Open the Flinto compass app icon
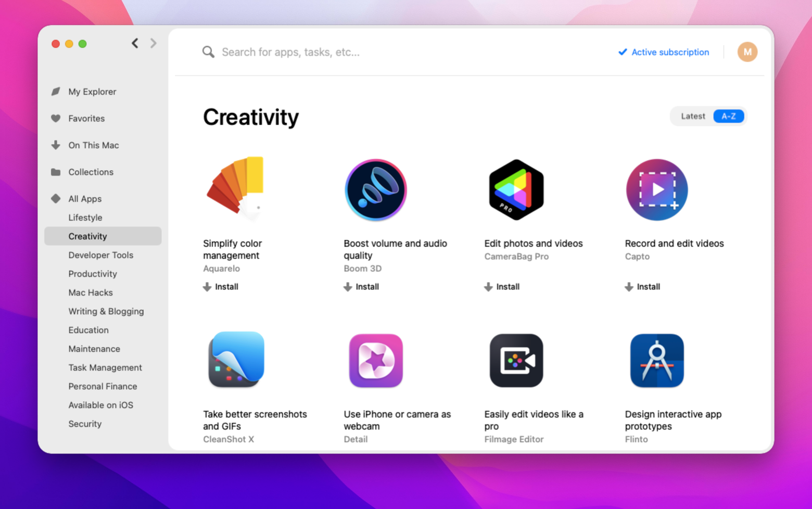The width and height of the screenshot is (812, 509). click(x=657, y=361)
